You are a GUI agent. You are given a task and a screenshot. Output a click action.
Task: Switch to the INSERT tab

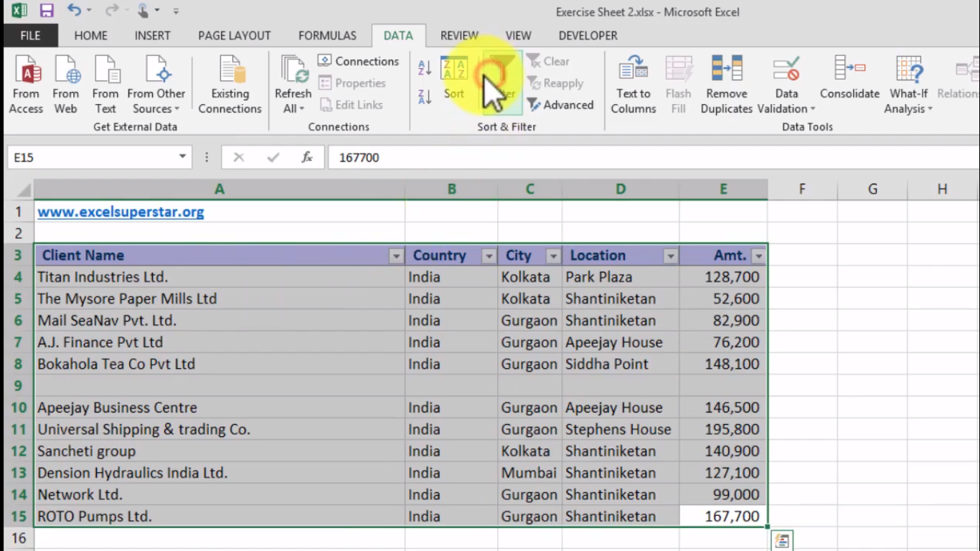coord(152,35)
